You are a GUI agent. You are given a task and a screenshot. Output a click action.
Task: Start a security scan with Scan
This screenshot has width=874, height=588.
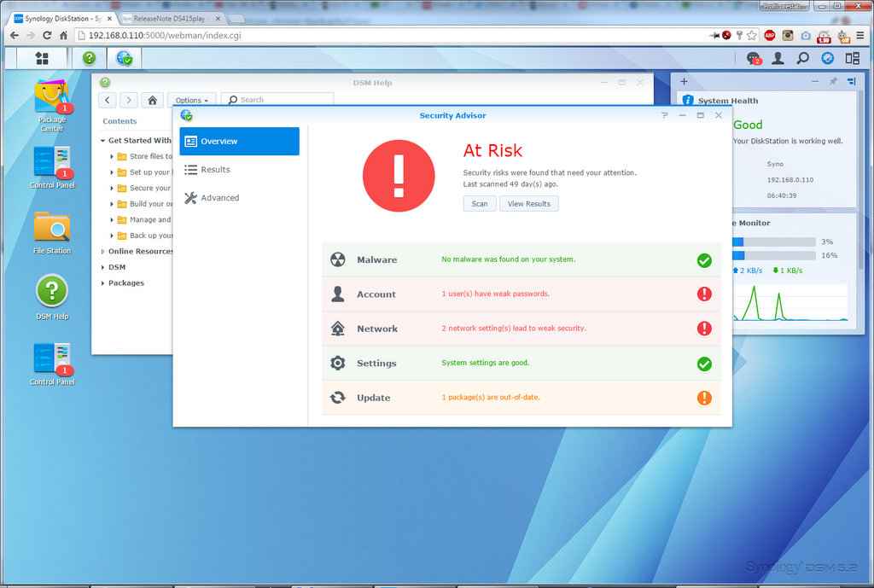480,204
